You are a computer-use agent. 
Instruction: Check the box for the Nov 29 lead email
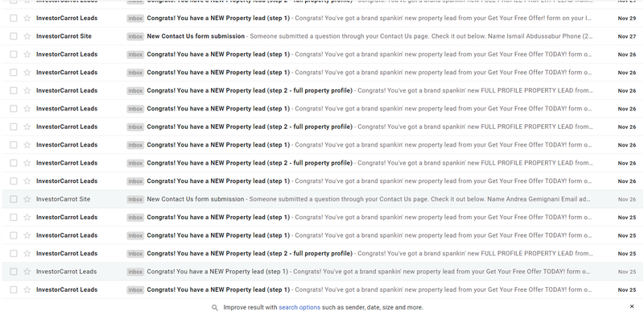[14, 18]
